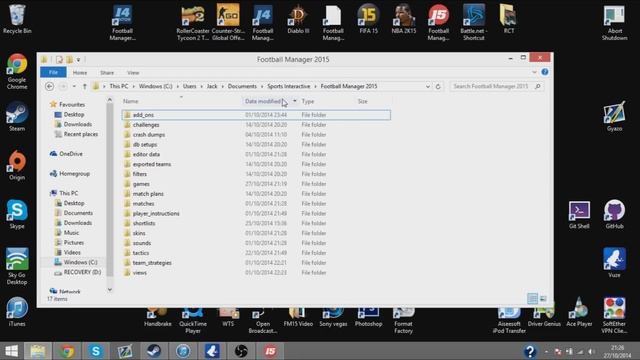Launch the Gyazo desktop shortcut
640x360 pixels.
pos(614,116)
